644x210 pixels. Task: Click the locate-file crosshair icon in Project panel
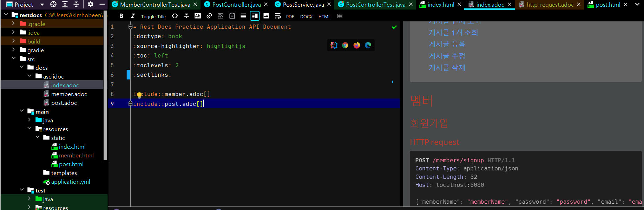tap(53, 5)
